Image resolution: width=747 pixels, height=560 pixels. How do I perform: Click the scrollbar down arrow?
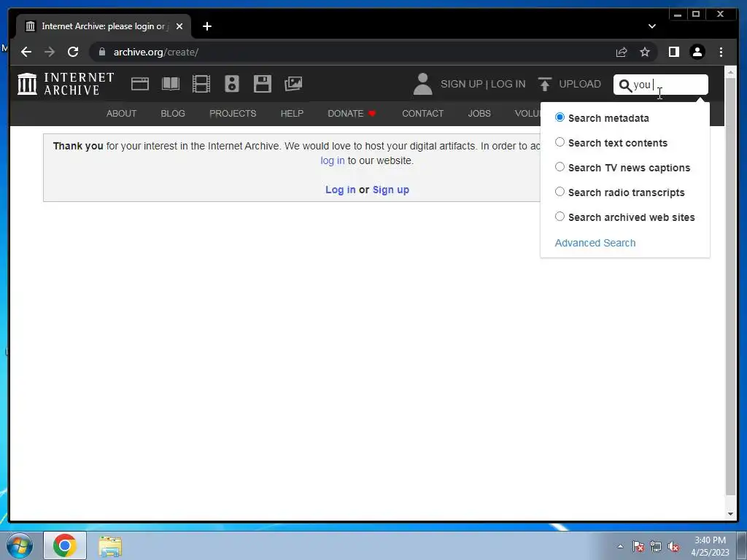pos(730,514)
